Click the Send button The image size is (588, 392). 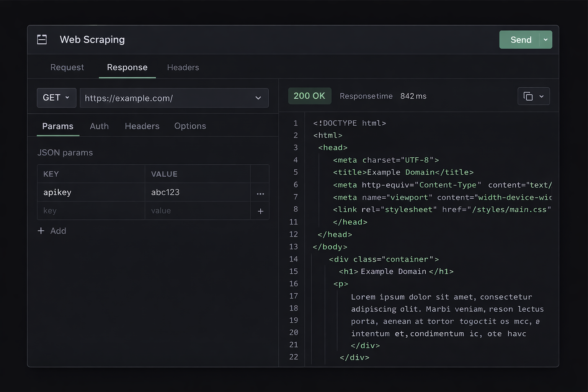tap(520, 39)
